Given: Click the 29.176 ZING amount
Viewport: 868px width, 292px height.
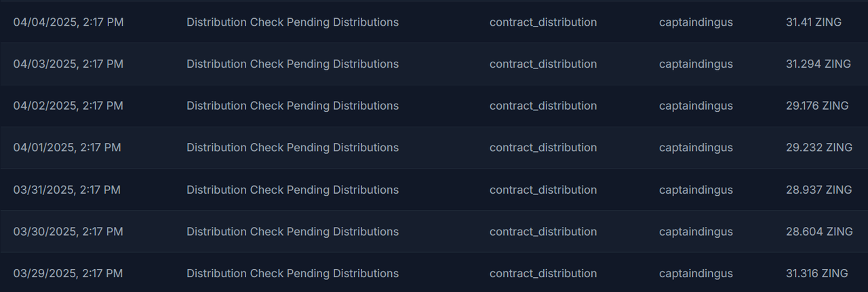Looking at the screenshot, I should 817,106.
